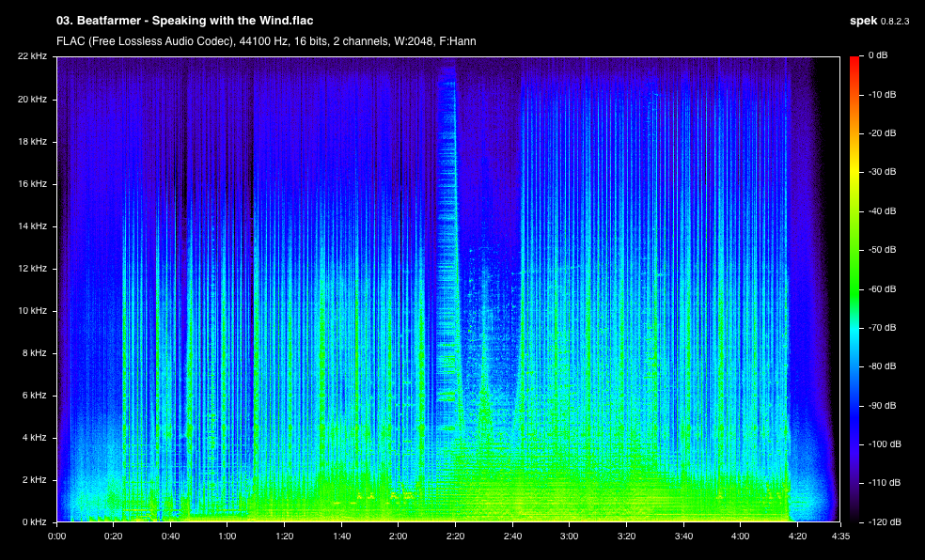Click the 6 kHz frequency axis label
The image size is (925, 560).
tap(34, 395)
